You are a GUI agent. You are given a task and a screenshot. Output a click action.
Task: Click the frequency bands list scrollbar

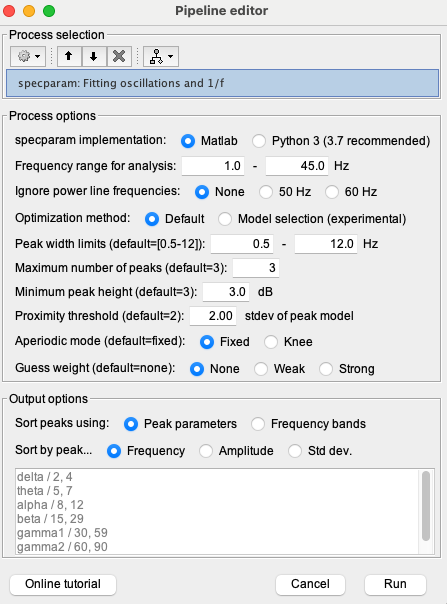tap(426, 506)
